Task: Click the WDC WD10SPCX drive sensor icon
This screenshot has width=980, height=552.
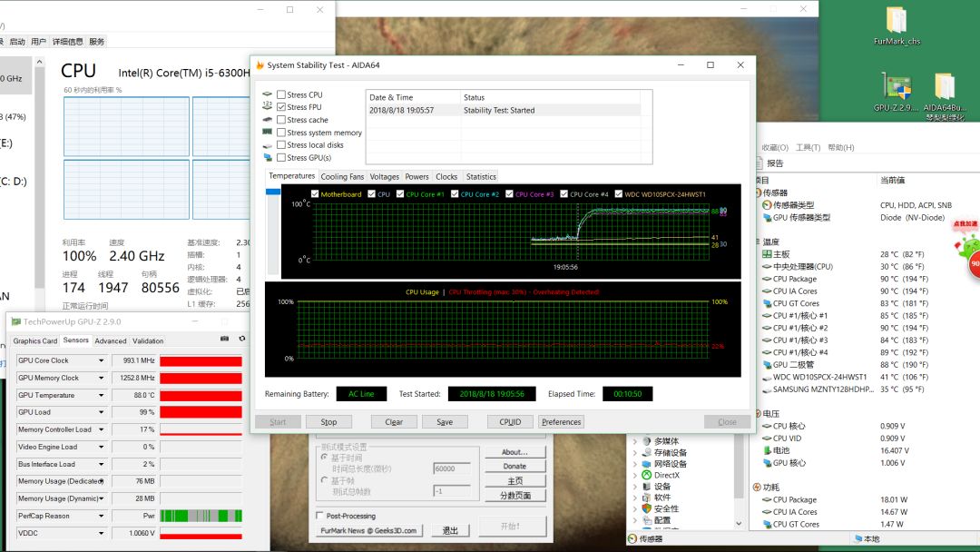Action: (x=767, y=378)
